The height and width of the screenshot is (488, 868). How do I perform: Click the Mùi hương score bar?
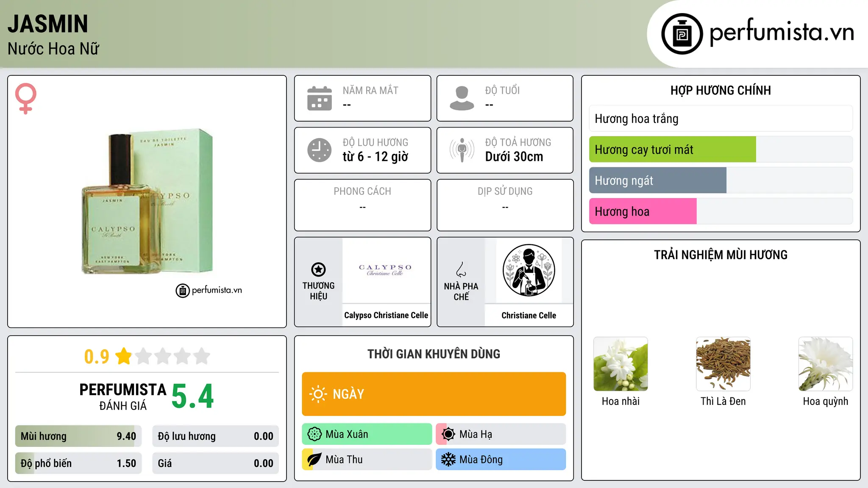78,436
